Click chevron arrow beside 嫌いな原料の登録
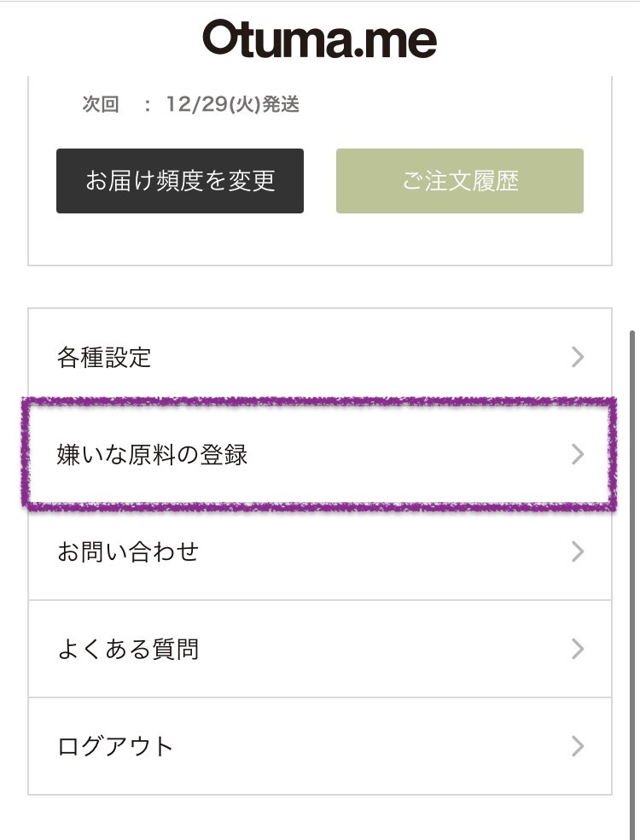 point(578,454)
